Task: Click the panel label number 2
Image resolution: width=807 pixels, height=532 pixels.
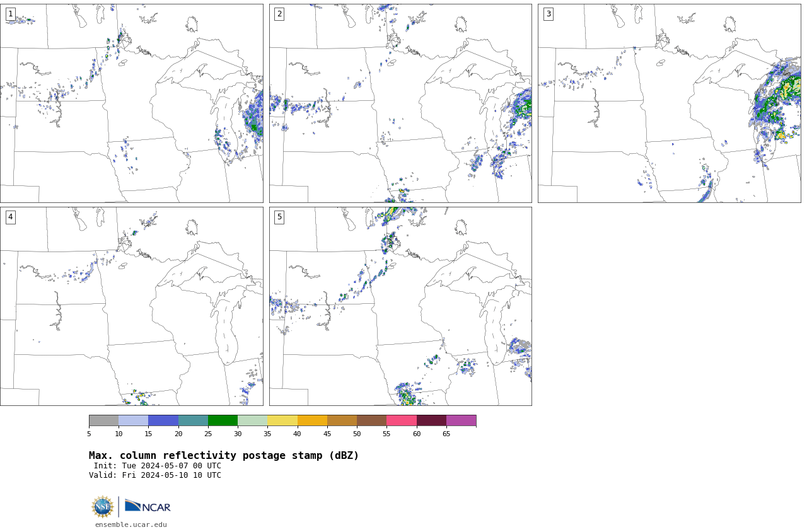Action: pos(279,14)
